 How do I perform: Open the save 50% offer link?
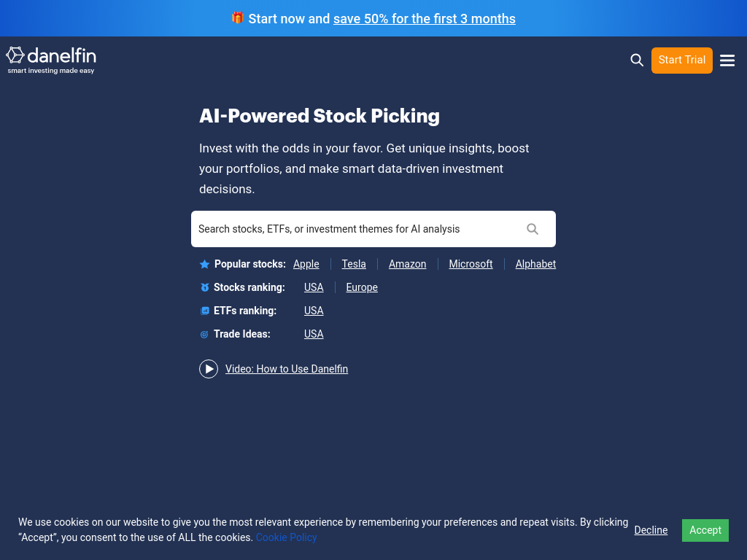pyautogui.click(x=424, y=19)
